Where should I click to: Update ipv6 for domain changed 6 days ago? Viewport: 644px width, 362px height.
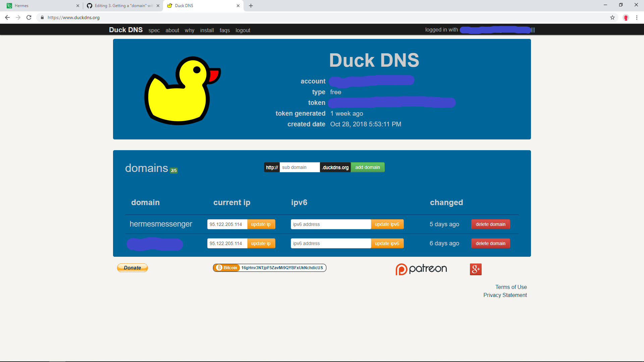(x=387, y=243)
